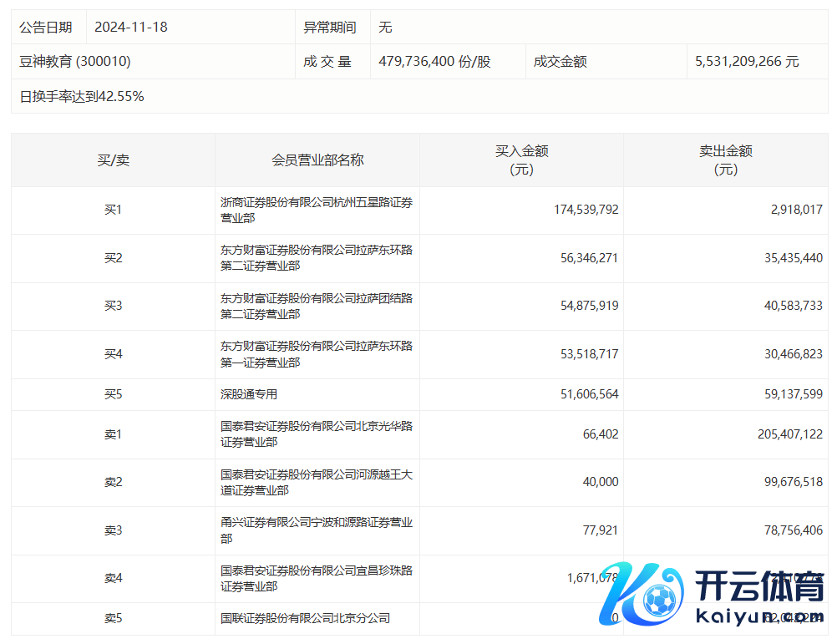837x644 pixels.
Task: Select the turnover amount 5,531,209,266 元
Action: (x=747, y=62)
